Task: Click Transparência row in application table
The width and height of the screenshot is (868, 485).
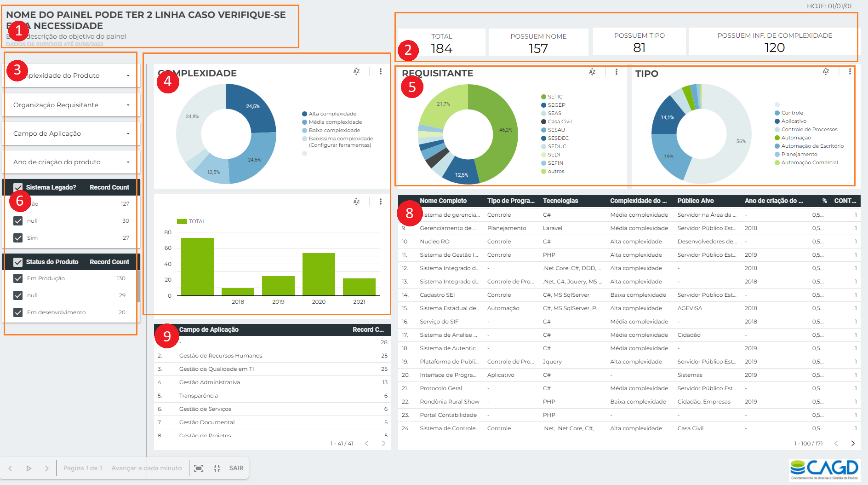Action: click(273, 396)
